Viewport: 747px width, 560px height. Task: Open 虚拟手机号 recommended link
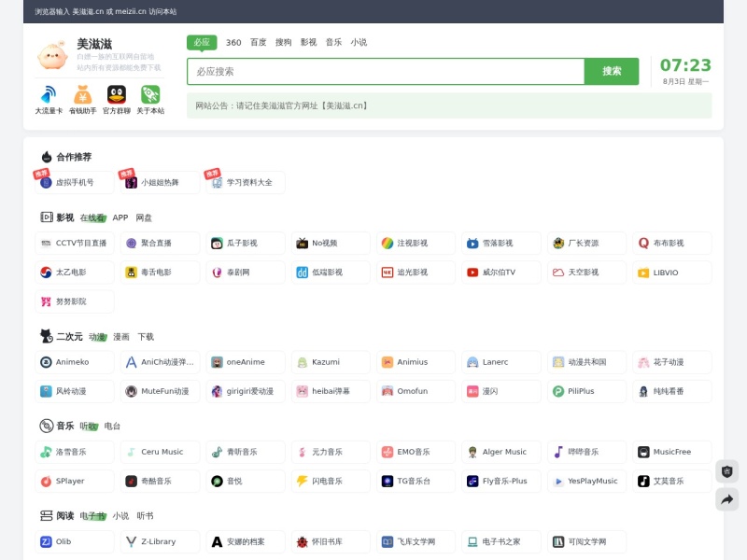(75, 182)
